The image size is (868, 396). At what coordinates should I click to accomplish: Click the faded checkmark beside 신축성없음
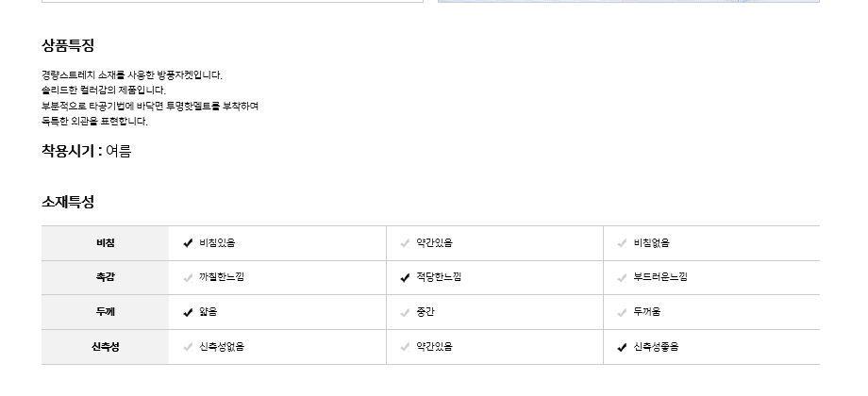click(188, 347)
